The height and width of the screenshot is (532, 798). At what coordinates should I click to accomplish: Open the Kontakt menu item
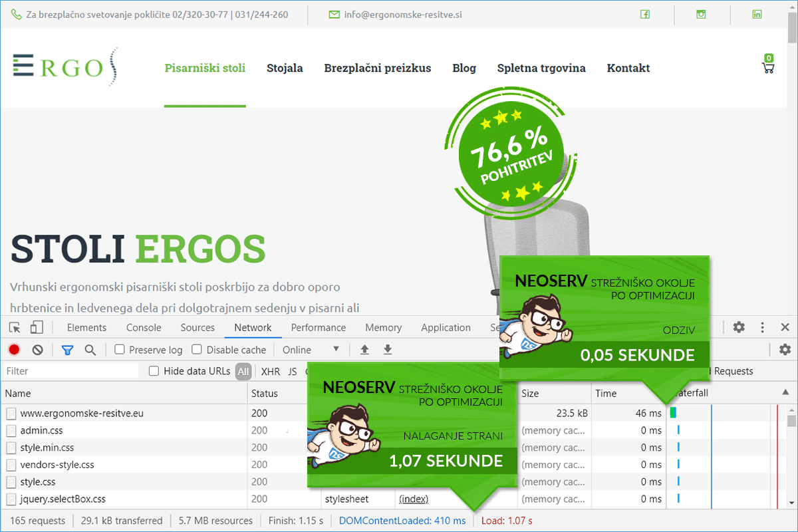click(628, 68)
